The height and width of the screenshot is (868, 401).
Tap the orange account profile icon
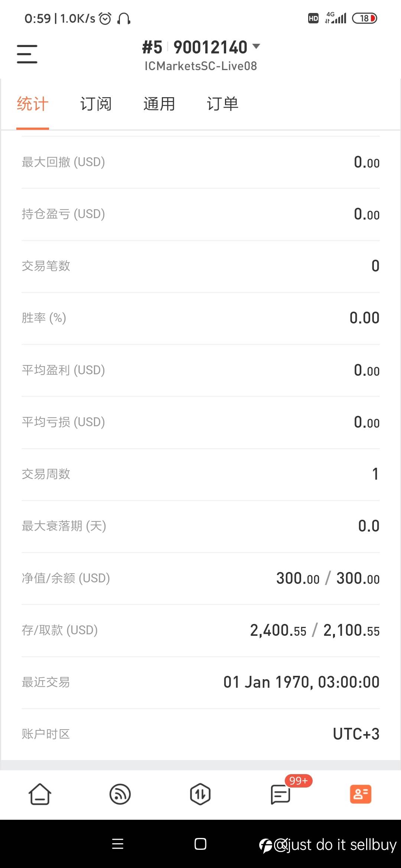coord(361,794)
